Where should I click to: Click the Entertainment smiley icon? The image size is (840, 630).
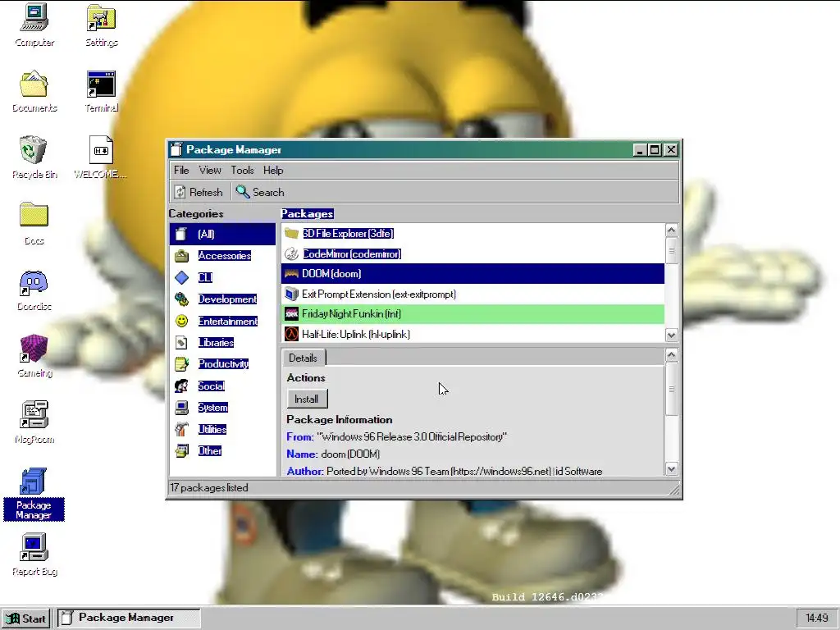181,321
